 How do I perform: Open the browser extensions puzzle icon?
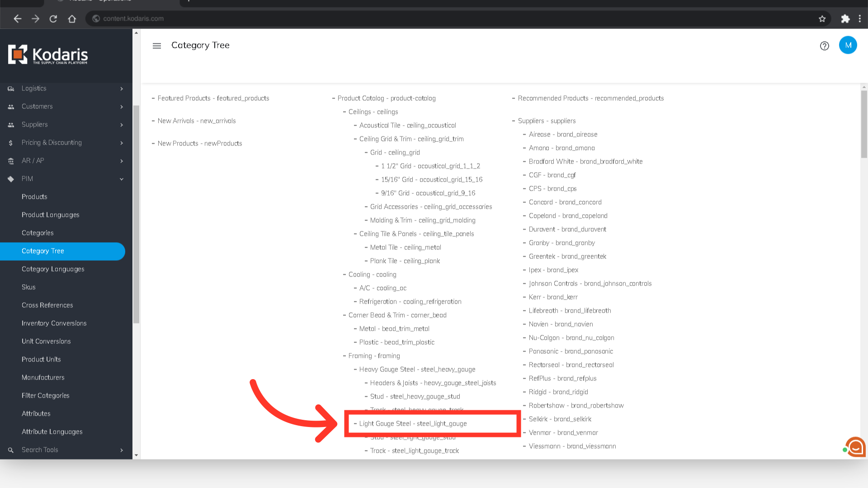click(x=845, y=19)
